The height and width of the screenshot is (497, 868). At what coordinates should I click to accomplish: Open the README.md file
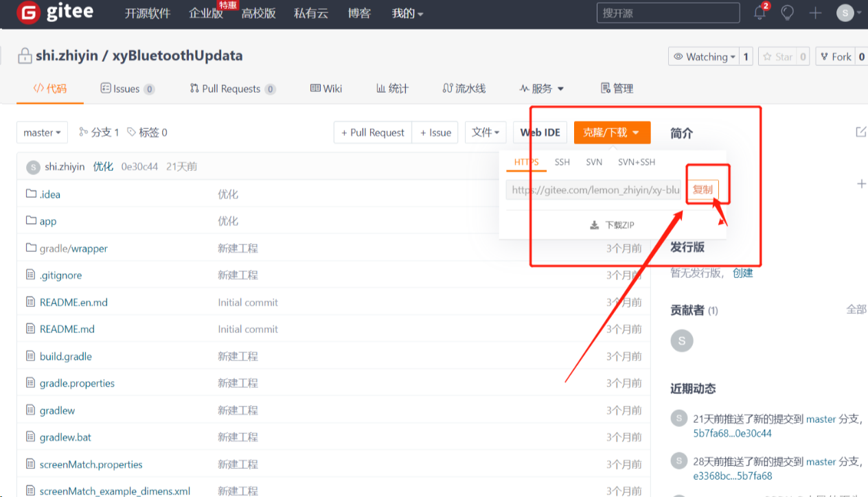tap(67, 329)
